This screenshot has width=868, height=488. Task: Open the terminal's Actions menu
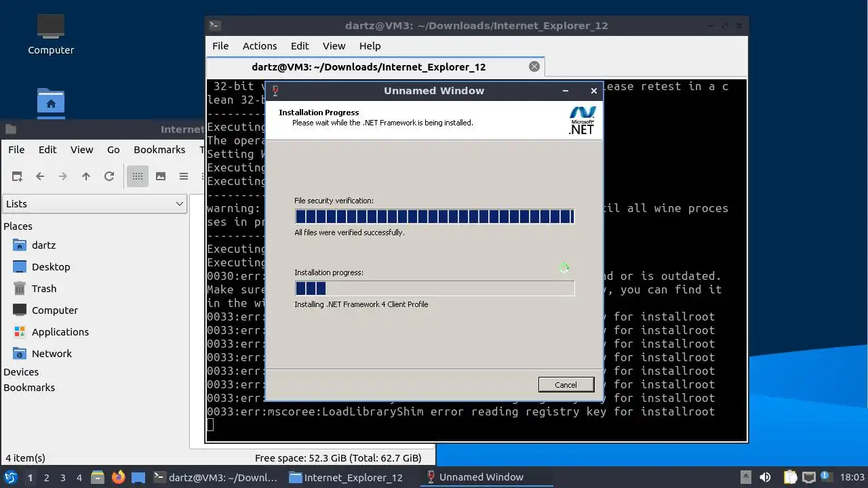(260, 46)
